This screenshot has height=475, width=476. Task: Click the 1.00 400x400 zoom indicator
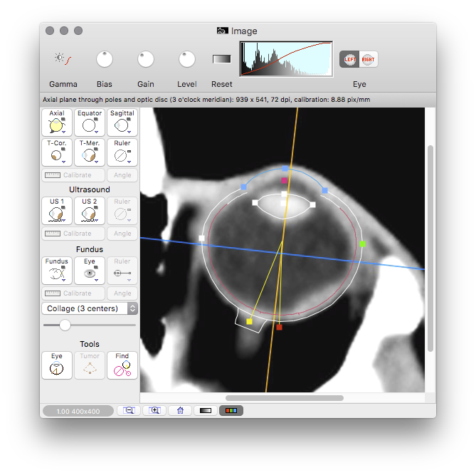click(x=78, y=411)
